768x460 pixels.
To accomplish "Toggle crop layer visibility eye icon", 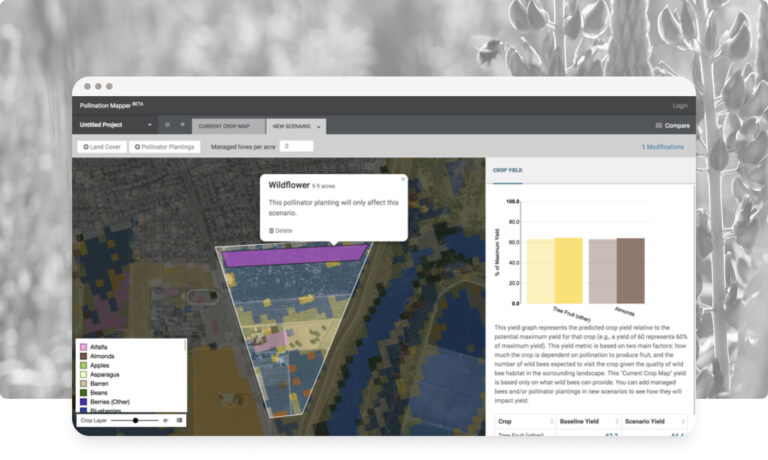I will tap(166, 420).
